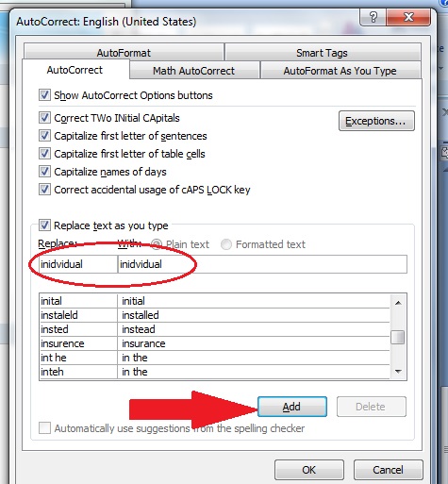Disable Capitalize names of days
Screen dimensions: 448x484
click(44, 172)
